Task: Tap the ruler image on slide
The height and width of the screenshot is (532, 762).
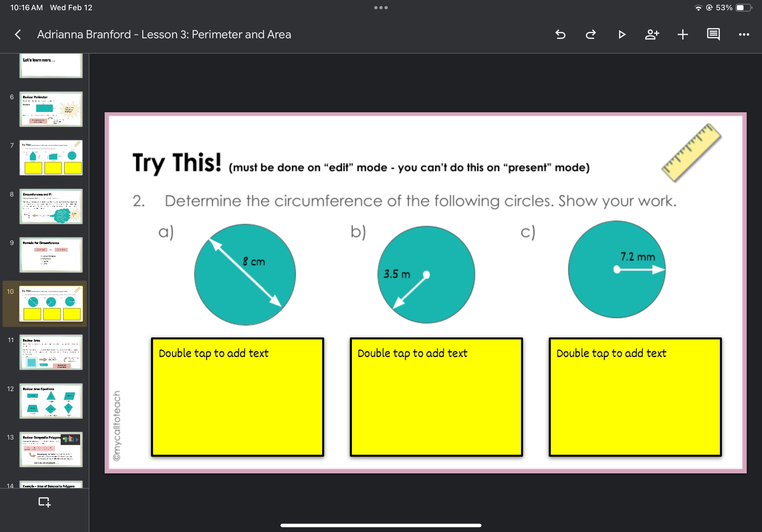Action: [692, 153]
